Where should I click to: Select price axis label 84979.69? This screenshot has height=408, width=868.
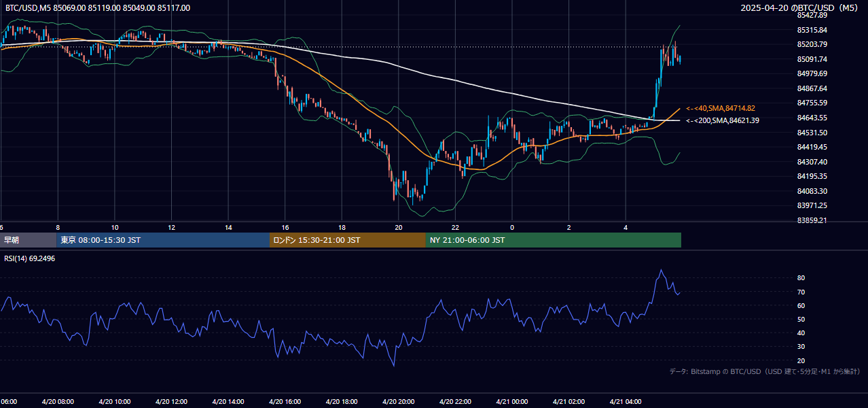pyautogui.click(x=812, y=73)
